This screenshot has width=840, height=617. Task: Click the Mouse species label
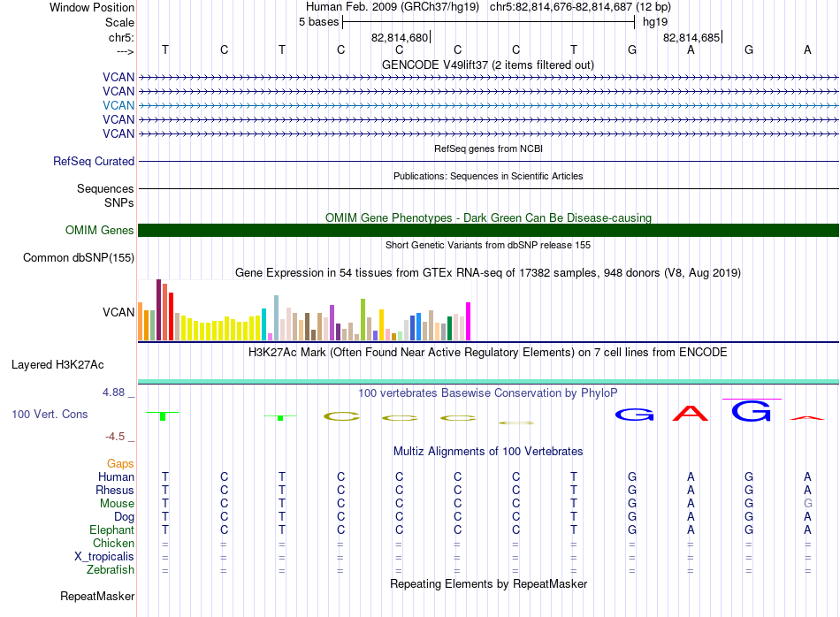point(117,504)
